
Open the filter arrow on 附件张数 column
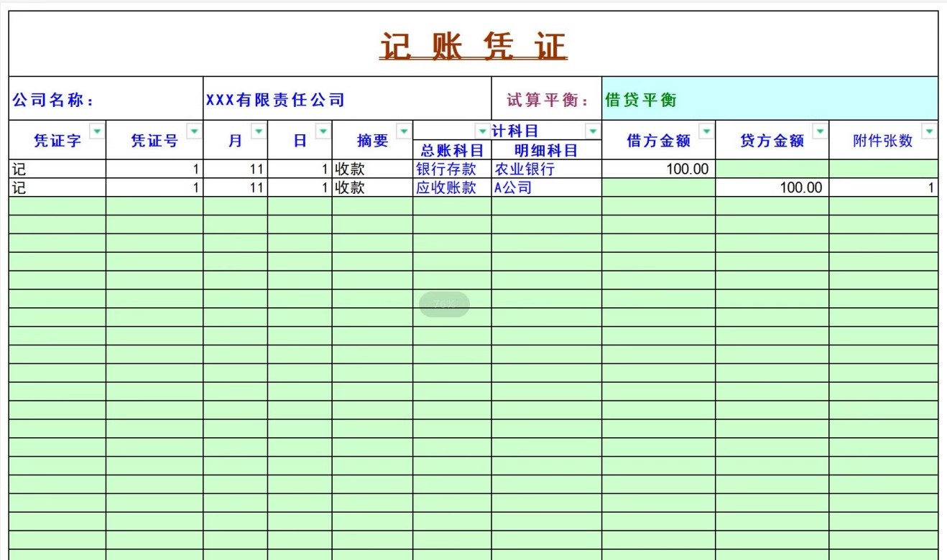pyautogui.click(x=928, y=131)
